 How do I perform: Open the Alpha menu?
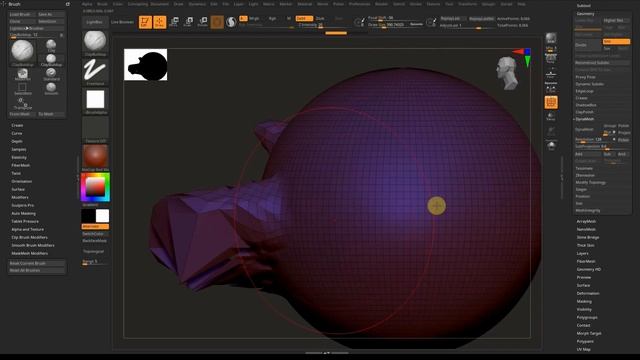[87, 4]
